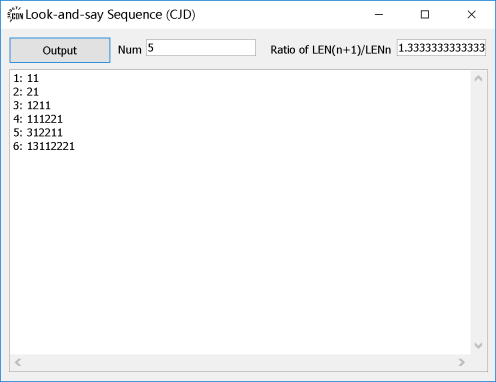Viewport: 496px width, 382px height.
Task: Maximize the Look-and-say Sequence window
Action: [425, 14]
